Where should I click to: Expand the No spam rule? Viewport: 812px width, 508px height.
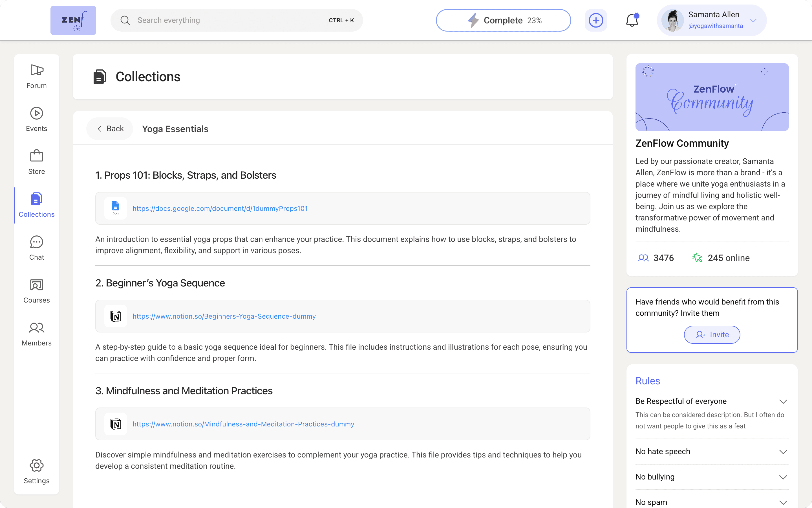[x=783, y=503]
